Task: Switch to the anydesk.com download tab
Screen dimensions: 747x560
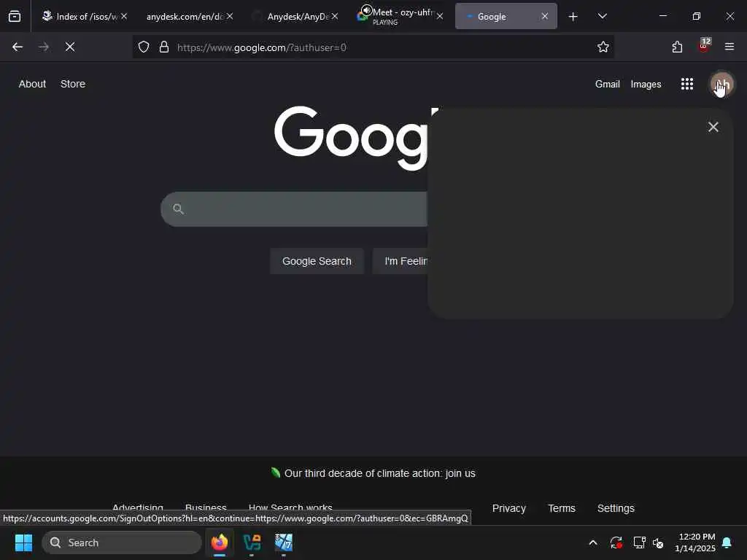Action: click(185, 16)
